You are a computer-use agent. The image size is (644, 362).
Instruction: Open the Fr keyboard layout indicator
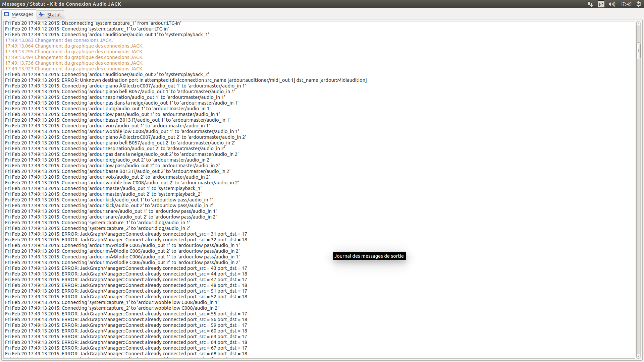tap(601, 4)
